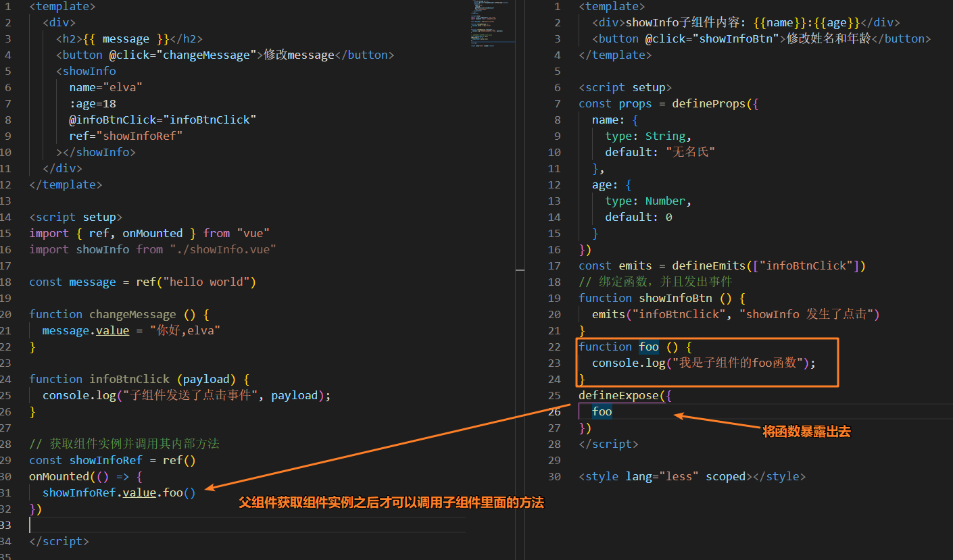The image size is (953, 560).
Task: Click showInfoRef.value.foo() call
Action: [119, 492]
